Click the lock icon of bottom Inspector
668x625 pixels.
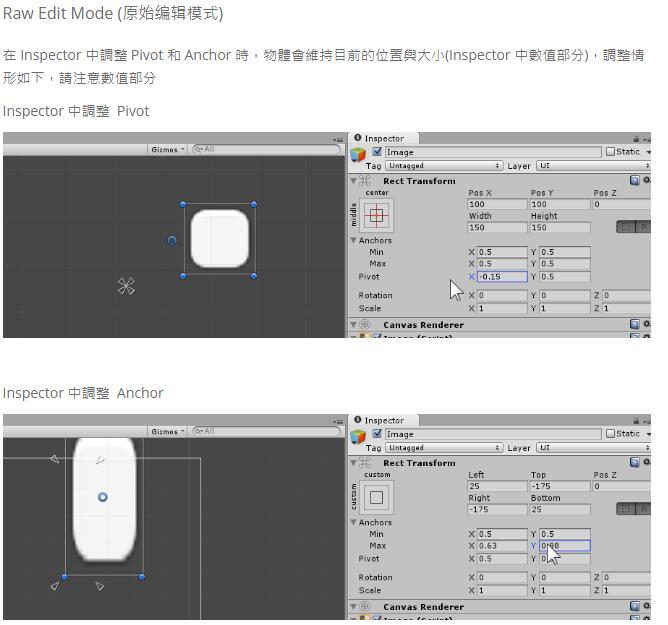pyautogui.click(x=636, y=421)
